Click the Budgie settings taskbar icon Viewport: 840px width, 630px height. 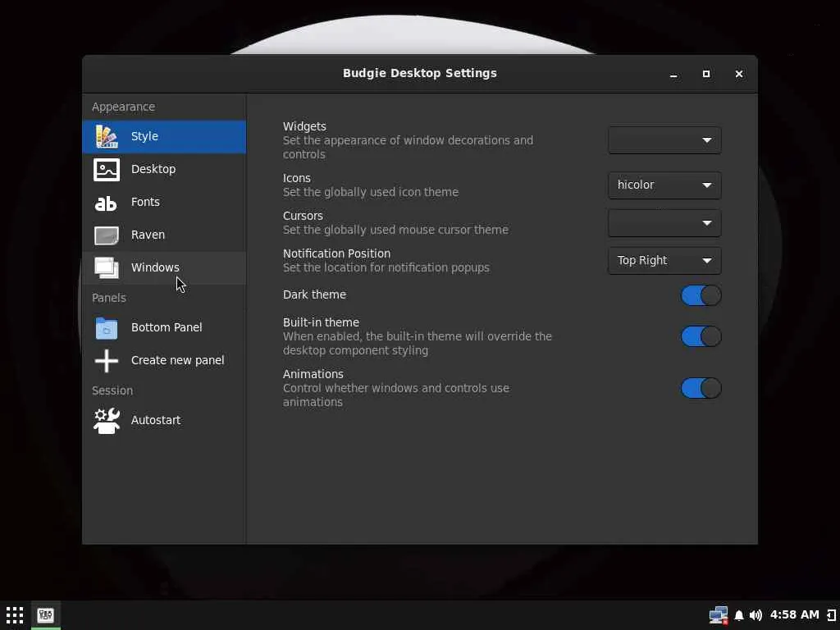[x=46, y=615]
